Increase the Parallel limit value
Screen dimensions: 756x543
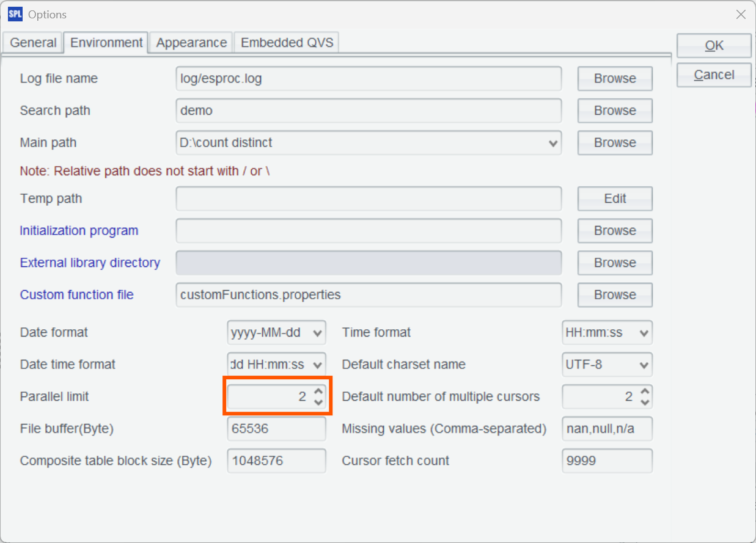pyautogui.click(x=318, y=392)
